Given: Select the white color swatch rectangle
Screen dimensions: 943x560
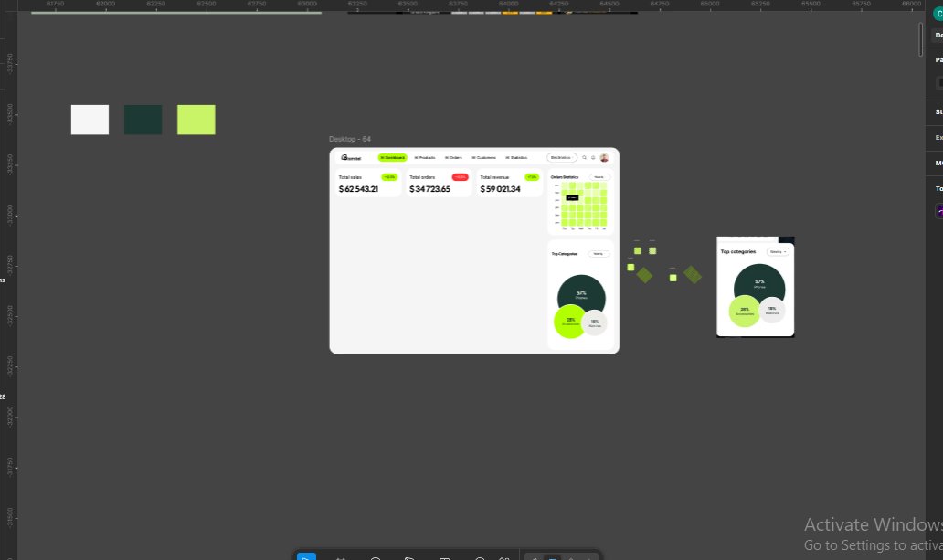Looking at the screenshot, I should click(x=90, y=120).
